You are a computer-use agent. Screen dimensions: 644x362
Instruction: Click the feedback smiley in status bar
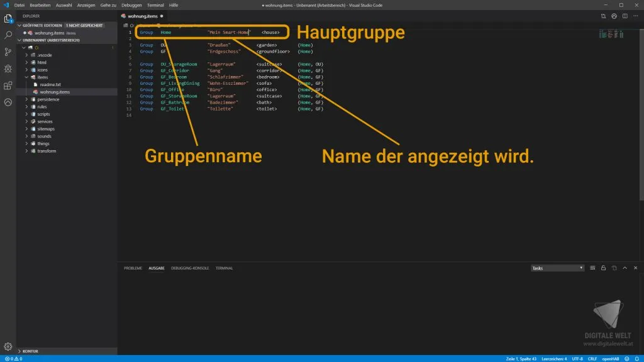coord(627,359)
